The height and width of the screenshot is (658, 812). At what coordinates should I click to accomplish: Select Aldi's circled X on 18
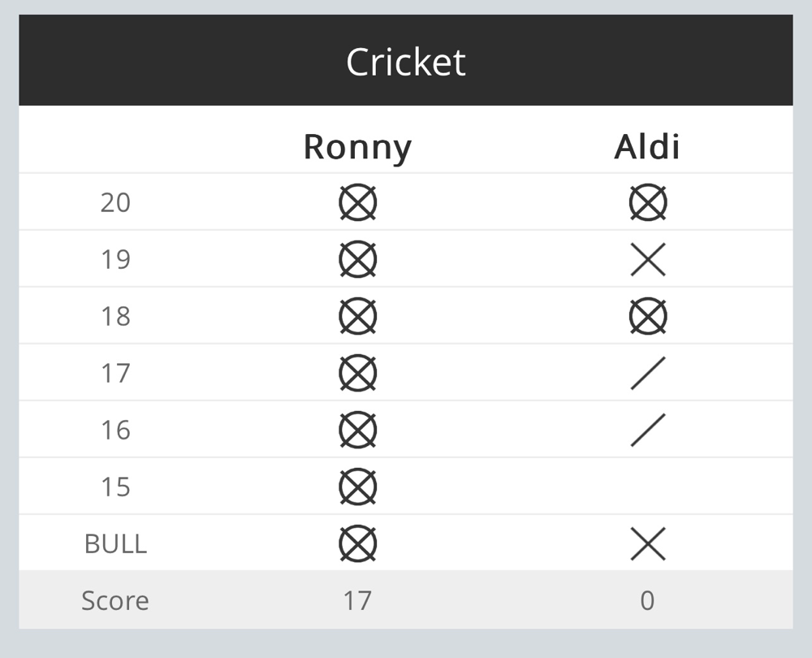[648, 316]
